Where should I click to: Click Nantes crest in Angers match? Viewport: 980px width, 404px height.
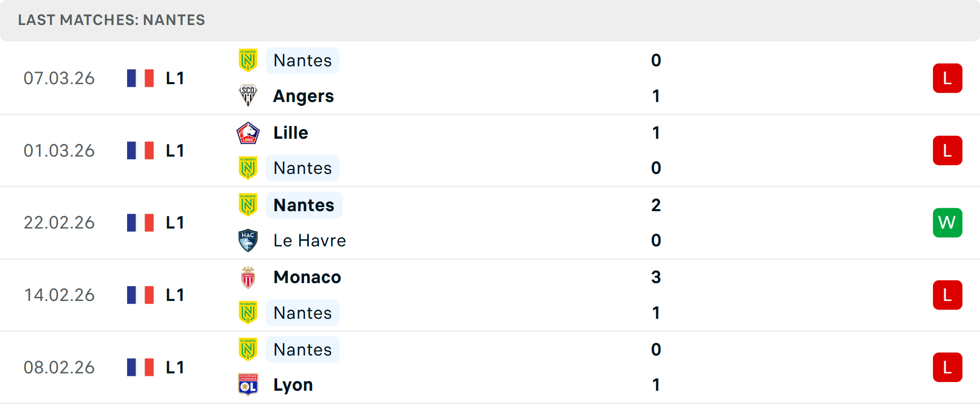tap(248, 60)
